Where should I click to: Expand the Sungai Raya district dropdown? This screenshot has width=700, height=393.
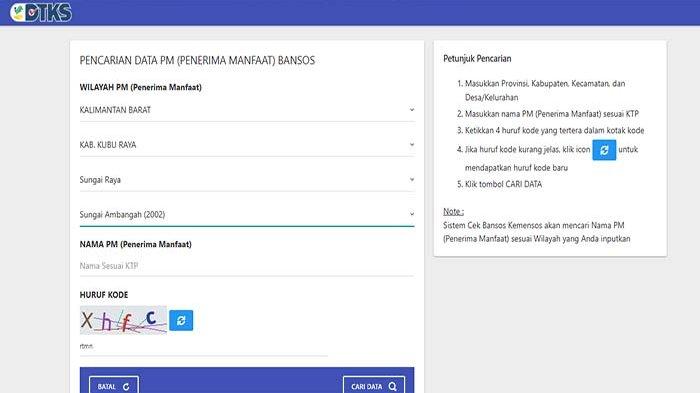point(247,180)
